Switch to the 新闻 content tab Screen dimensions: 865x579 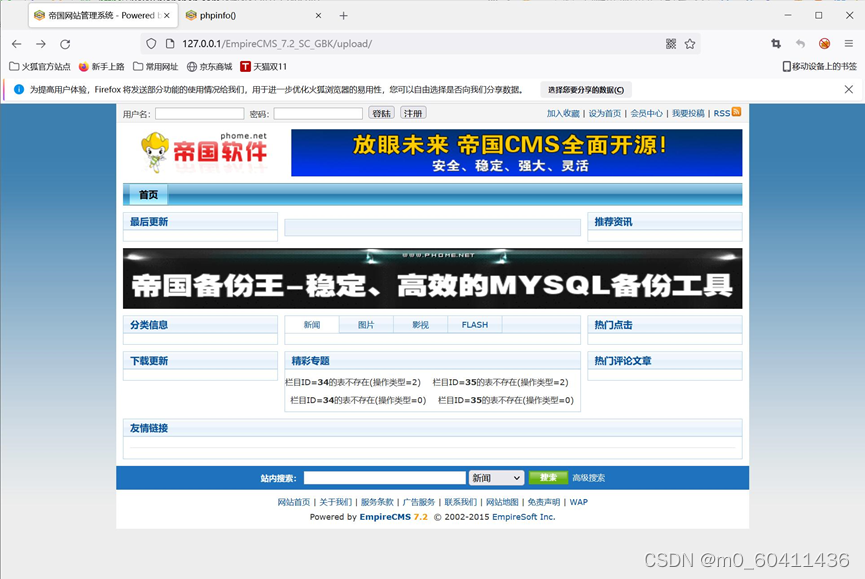click(x=312, y=325)
